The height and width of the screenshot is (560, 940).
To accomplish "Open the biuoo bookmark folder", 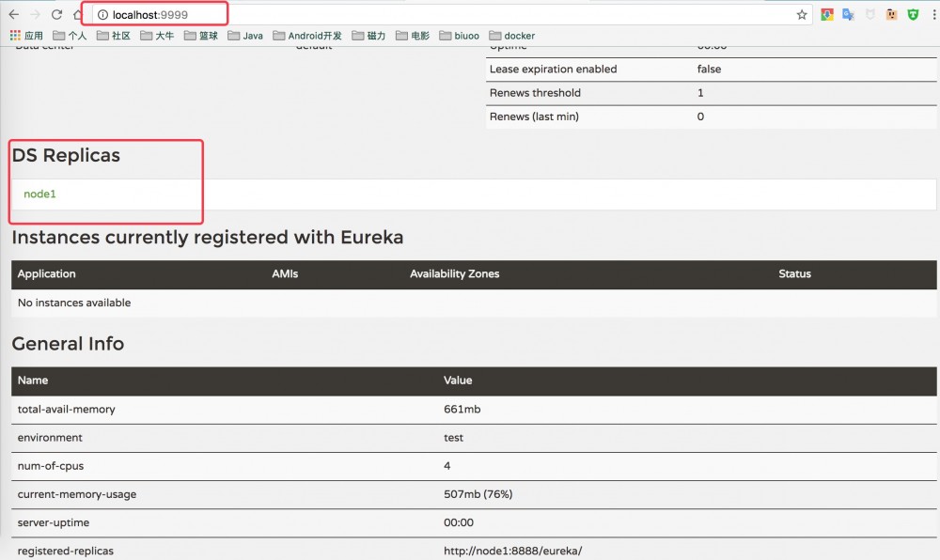I will click(x=460, y=36).
